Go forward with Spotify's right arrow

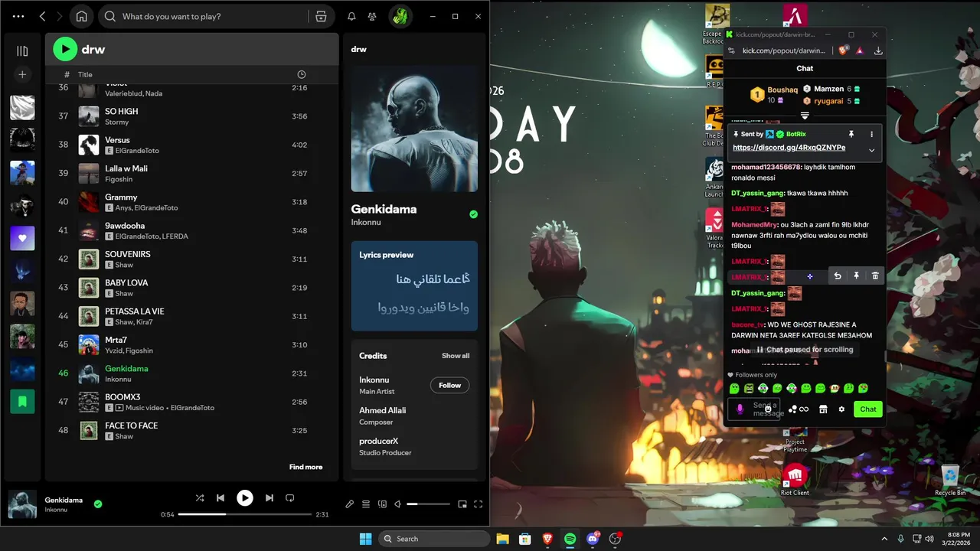[60, 16]
